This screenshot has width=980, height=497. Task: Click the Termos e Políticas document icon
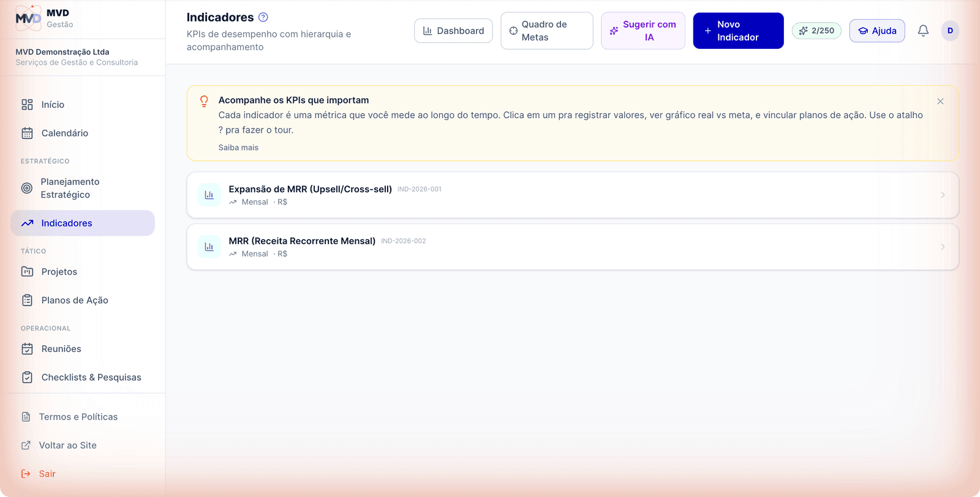pyautogui.click(x=26, y=417)
